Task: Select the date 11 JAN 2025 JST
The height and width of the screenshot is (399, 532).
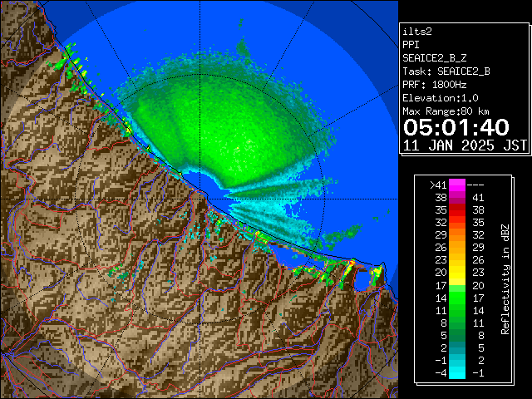Action: click(465, 145)
